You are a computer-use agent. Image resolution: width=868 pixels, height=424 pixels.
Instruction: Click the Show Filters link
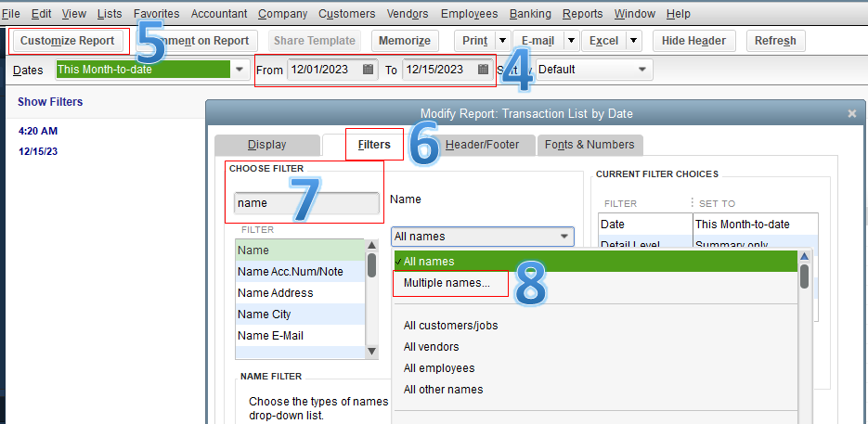click(x=50, y=102)
